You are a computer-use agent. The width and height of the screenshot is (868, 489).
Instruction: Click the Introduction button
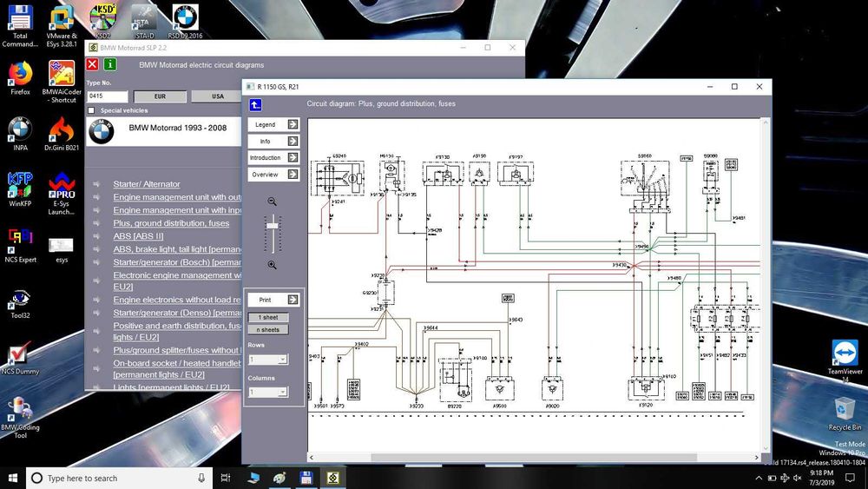[x=273, y=158]
